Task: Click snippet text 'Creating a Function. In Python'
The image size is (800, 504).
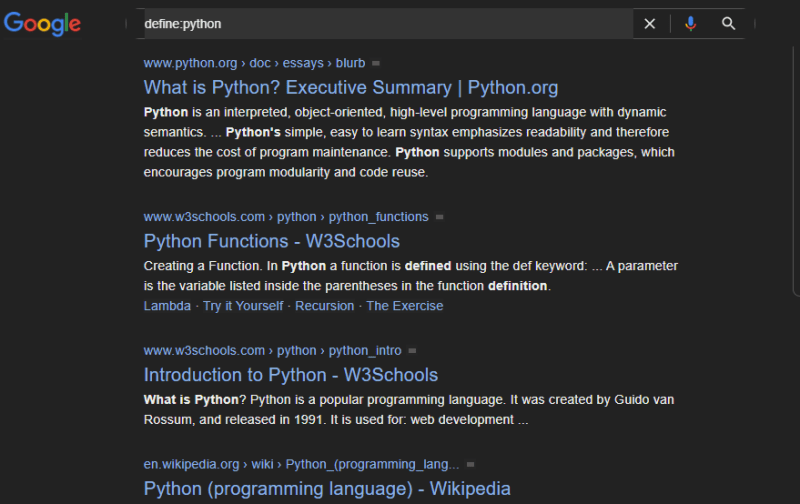Action: click(235, 266)
